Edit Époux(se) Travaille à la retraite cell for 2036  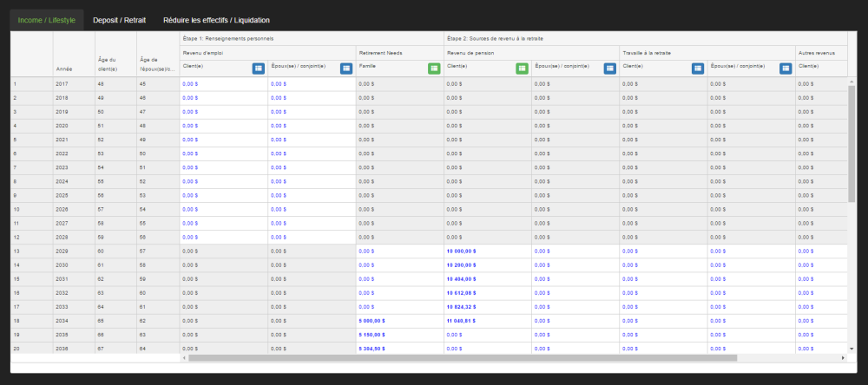(751, 349)
